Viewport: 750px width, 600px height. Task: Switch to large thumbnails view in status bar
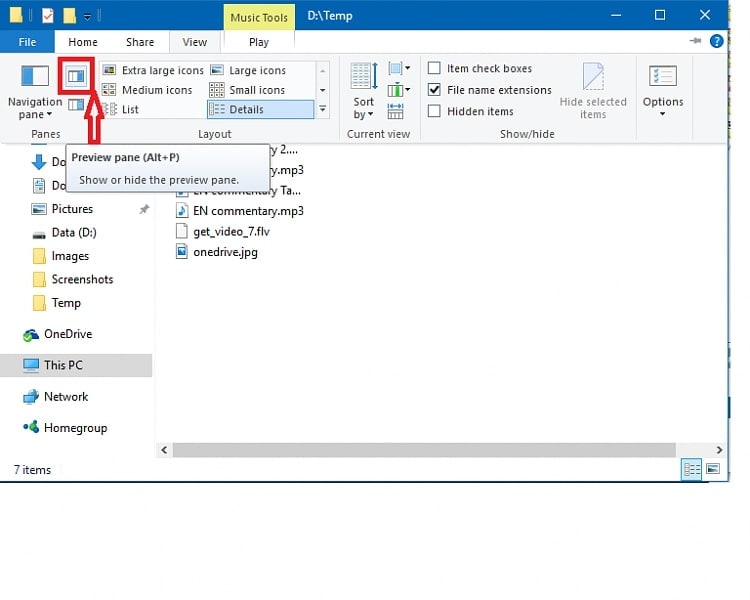pyautogui.click(x=713, y=469)
